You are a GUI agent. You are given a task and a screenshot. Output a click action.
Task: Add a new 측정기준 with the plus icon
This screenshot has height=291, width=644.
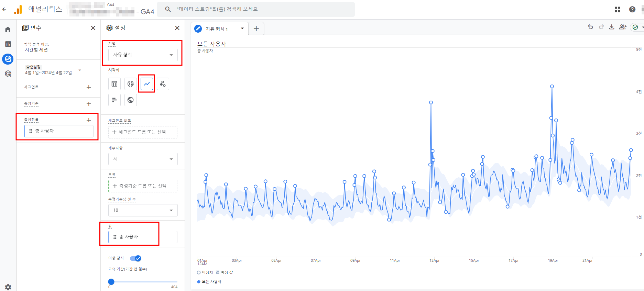[89, 104]
